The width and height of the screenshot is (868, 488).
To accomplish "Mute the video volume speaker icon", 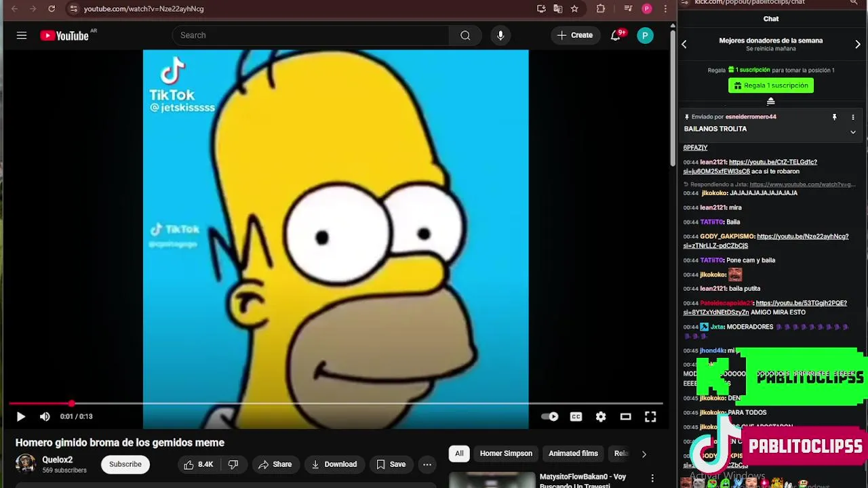I will (x=45, y=417).
